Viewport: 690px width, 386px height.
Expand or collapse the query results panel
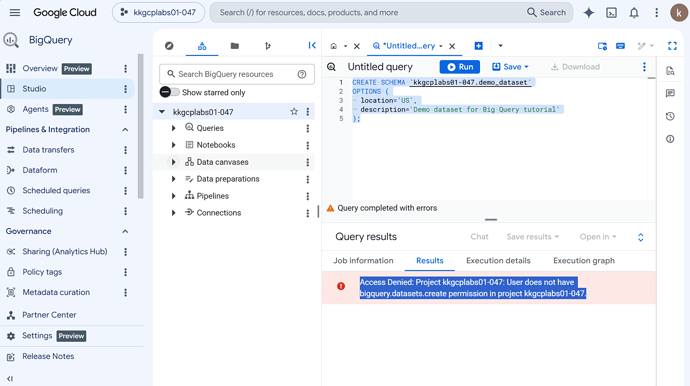[641, 237]
